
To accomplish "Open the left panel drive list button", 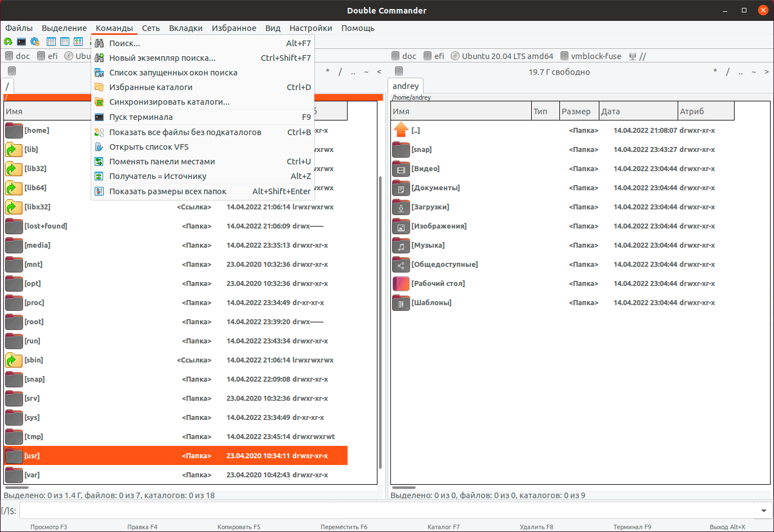I will 12,71.
